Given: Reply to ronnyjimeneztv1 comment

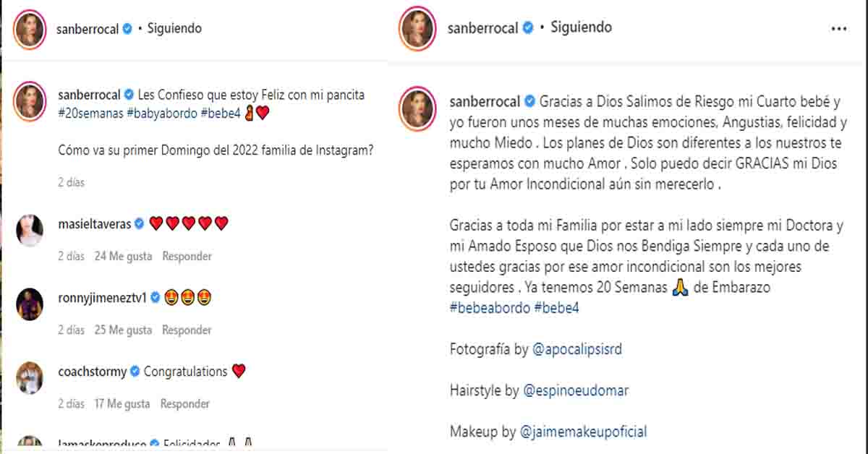Looking at the screenshot, I should (x=186, y=330).
